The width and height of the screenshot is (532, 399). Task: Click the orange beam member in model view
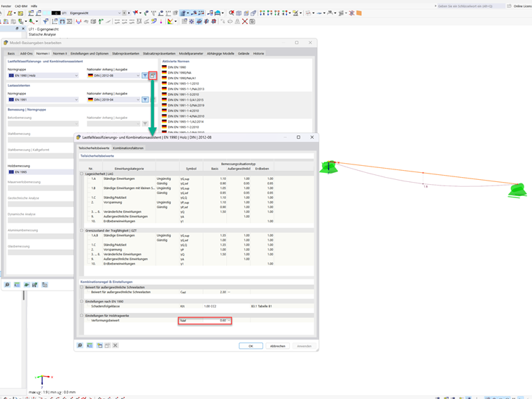pos(423,173)
